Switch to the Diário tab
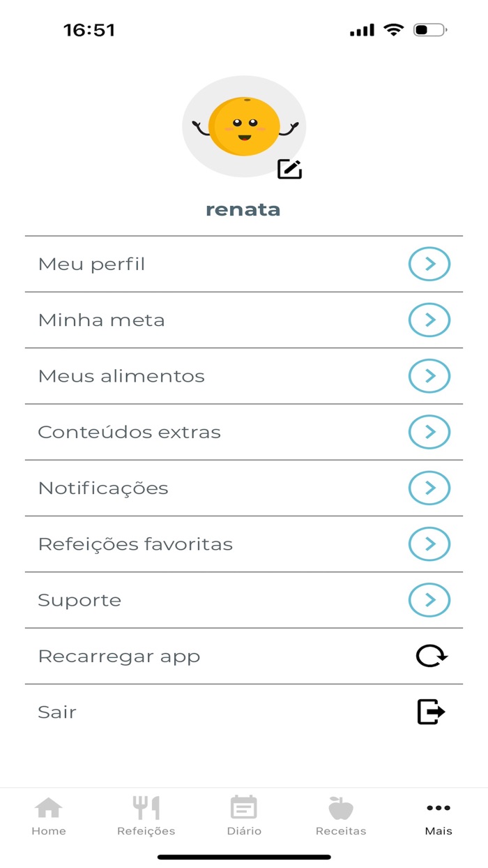 (x=243, y=813)
